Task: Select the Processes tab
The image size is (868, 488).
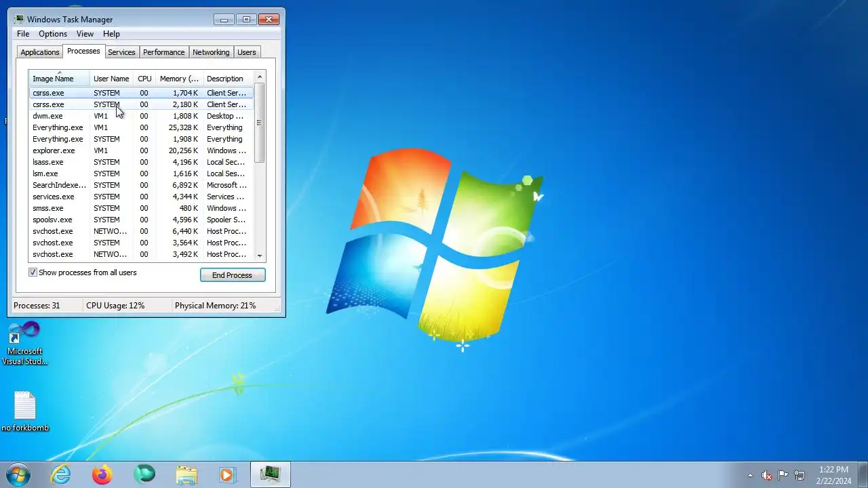Action: point(83,52)
